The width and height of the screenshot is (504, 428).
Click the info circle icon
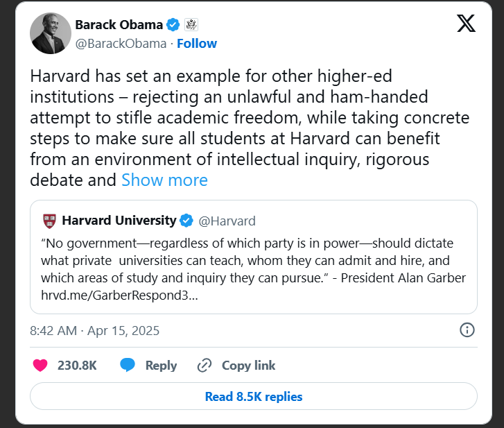click(x=467, y=329)
